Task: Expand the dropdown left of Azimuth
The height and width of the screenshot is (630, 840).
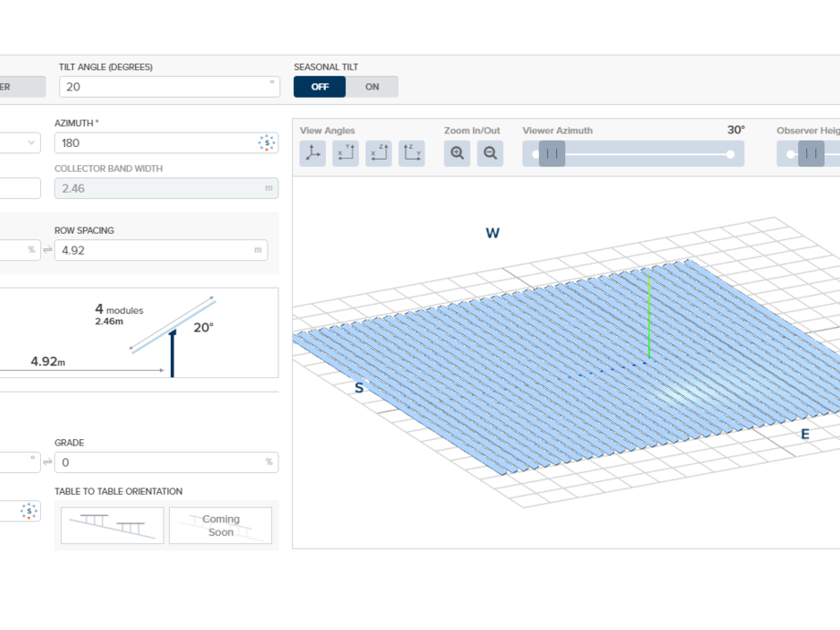Action: [x=31, y=143]
